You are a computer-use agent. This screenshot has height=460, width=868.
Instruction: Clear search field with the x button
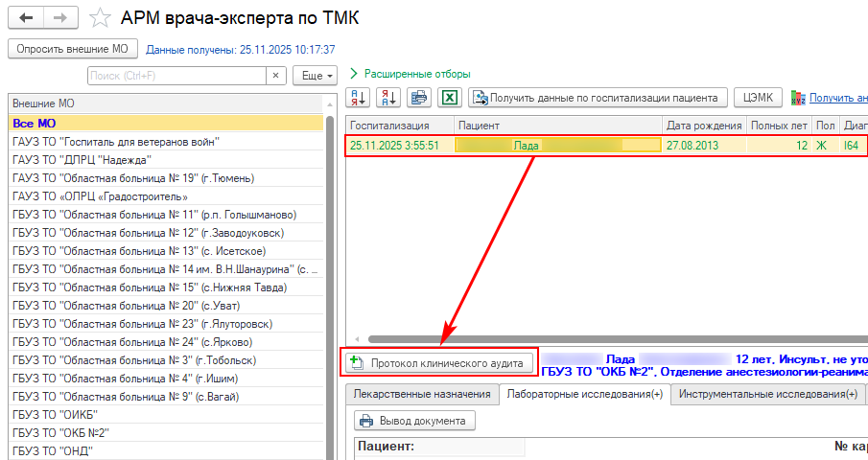click(275, 75)
